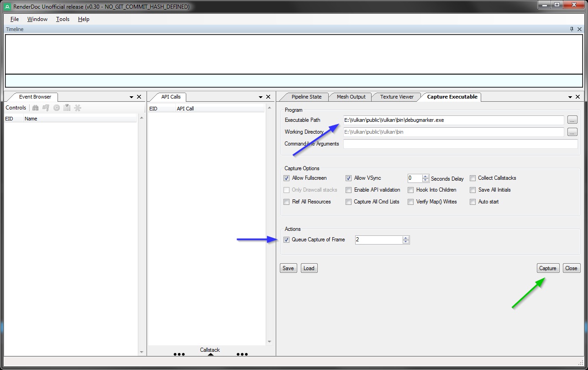Click the Command-line Arguments field
This screenshot has height=370, width=588.
tap(460, 144)
